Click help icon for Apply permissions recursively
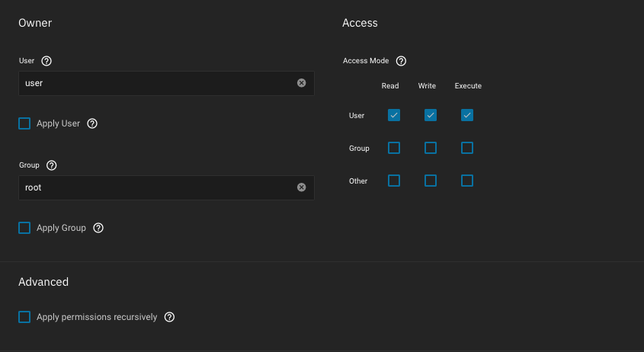The image size is (644, 352). coord(169,317)
